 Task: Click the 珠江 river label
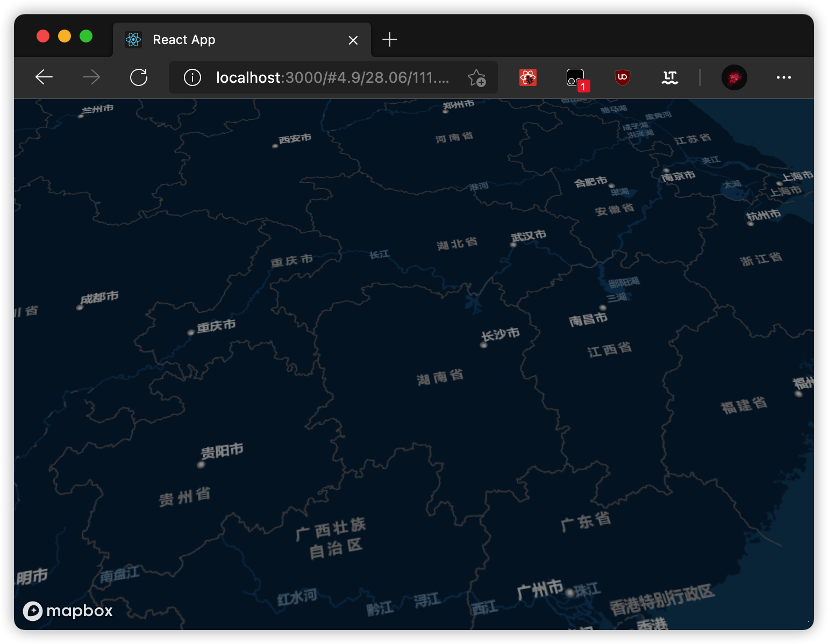(587, 590)
